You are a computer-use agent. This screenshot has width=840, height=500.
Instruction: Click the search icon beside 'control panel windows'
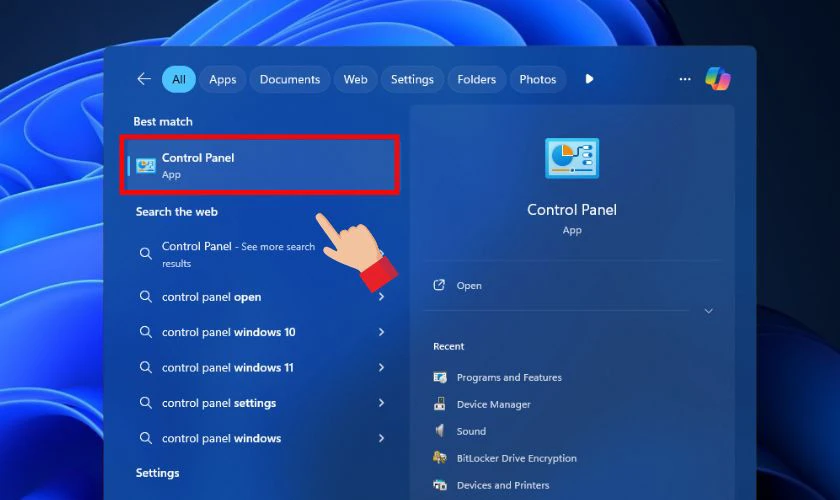pos(146,438)
